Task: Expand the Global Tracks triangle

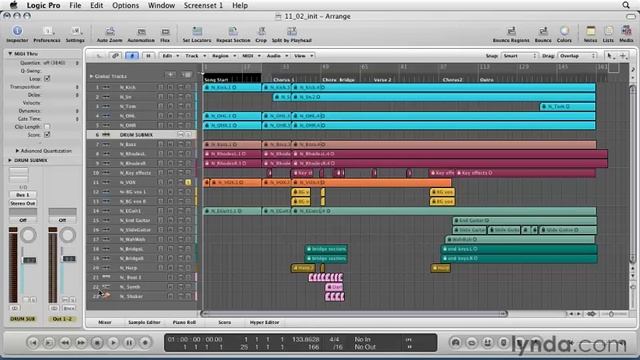Action: point(91,76)
